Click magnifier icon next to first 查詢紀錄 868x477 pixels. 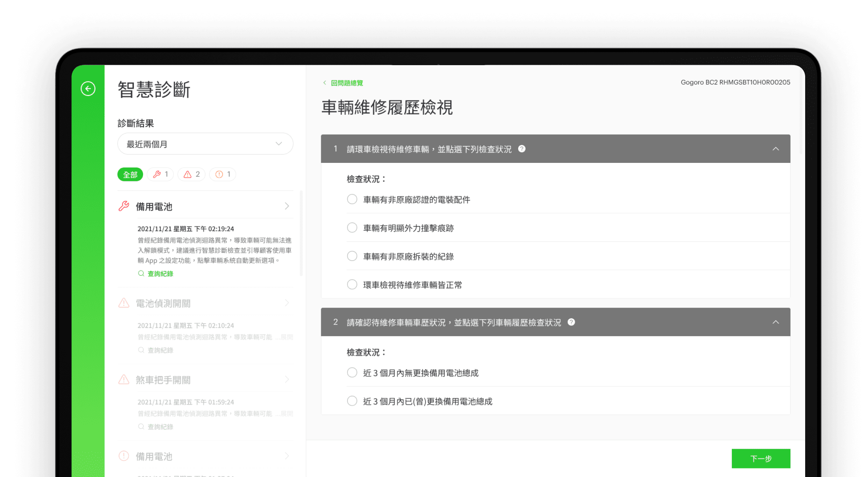tap(141, 273)
